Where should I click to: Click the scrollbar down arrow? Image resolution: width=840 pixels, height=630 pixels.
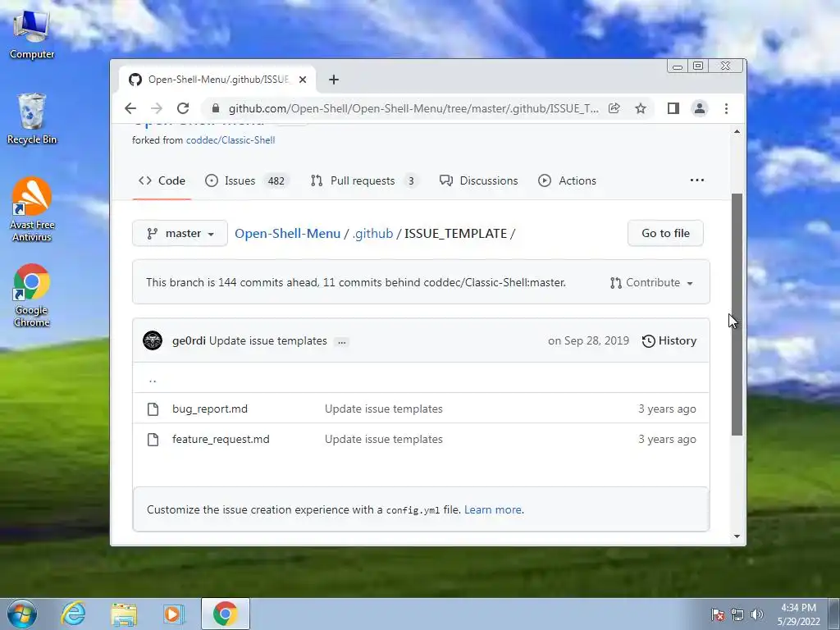pyautogui.click(x=737, y=536)
